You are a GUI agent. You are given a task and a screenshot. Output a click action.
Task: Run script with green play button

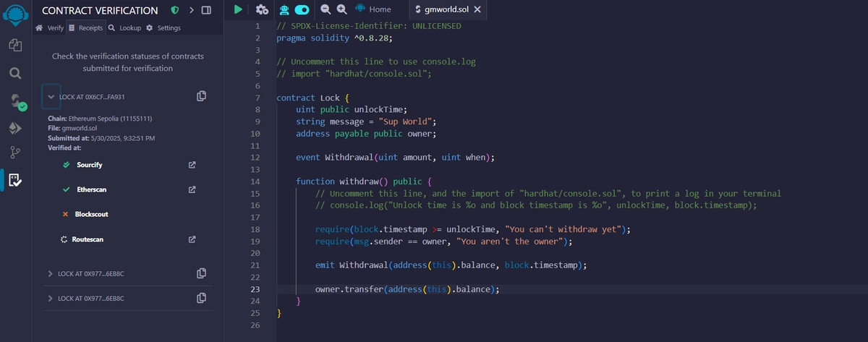pyautogui.click(x=239, y=9)
